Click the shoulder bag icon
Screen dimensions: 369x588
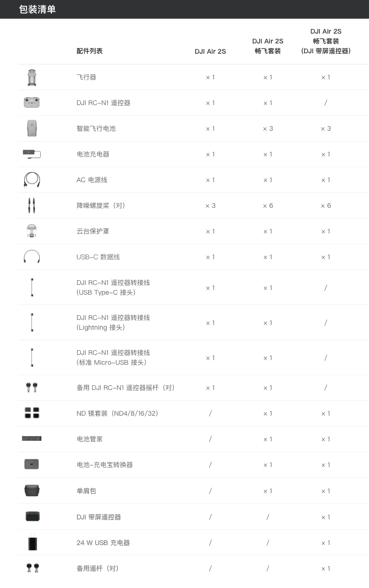[32, 490]
